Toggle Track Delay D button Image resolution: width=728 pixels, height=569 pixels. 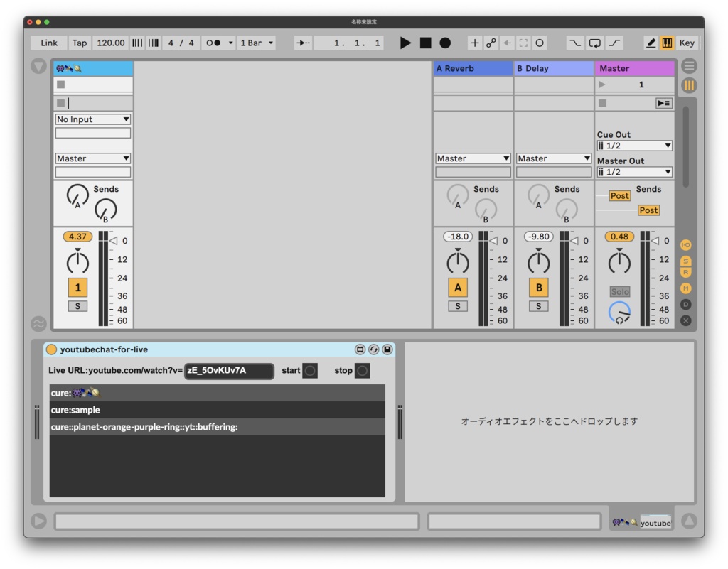(686, 305)
